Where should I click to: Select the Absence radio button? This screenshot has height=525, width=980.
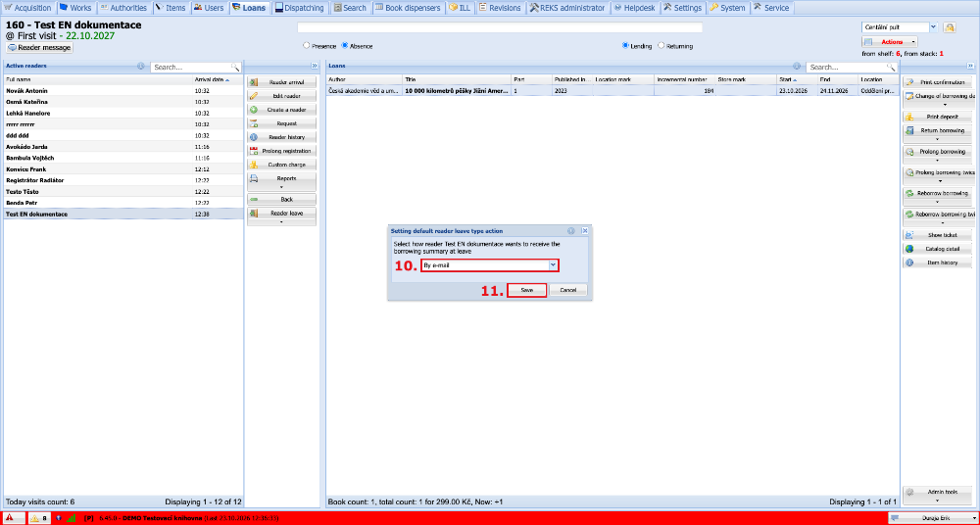click(x=345, y=46)
